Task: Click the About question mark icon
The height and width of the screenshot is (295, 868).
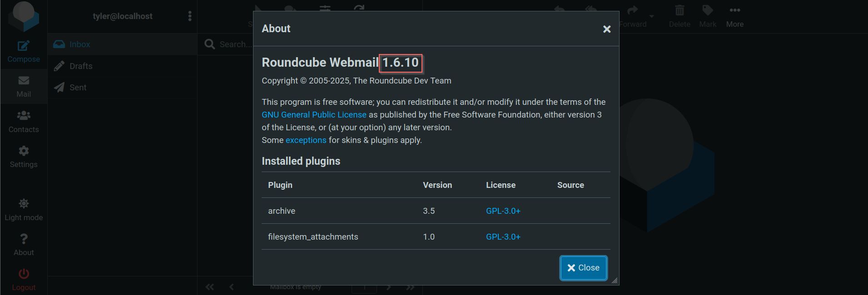Action: pyautogui.click(x=24, y=239)
